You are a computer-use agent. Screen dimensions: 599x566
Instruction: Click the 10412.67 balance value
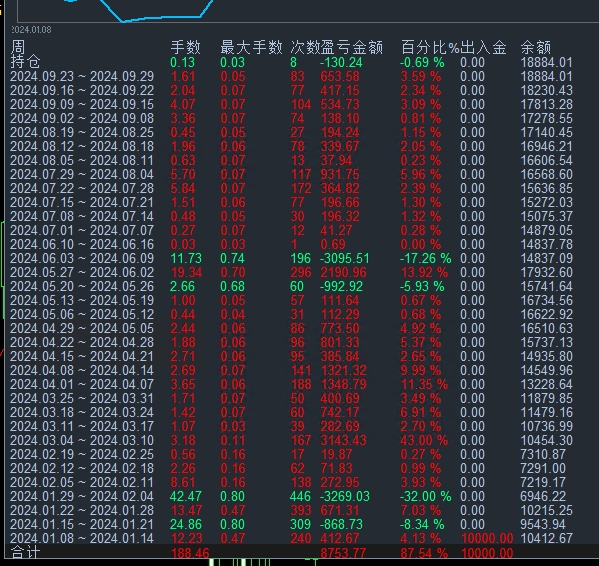pyautogui.click(x=547, y=539)
